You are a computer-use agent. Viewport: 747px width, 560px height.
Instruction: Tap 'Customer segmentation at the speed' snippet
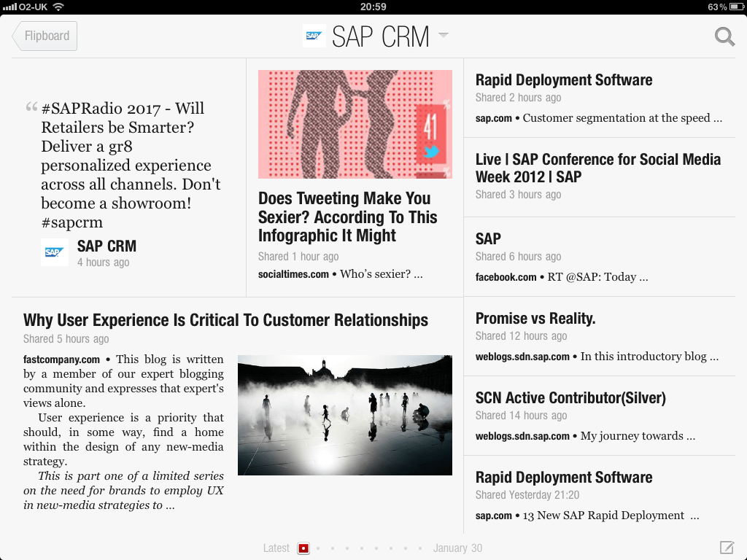[622, 118]
